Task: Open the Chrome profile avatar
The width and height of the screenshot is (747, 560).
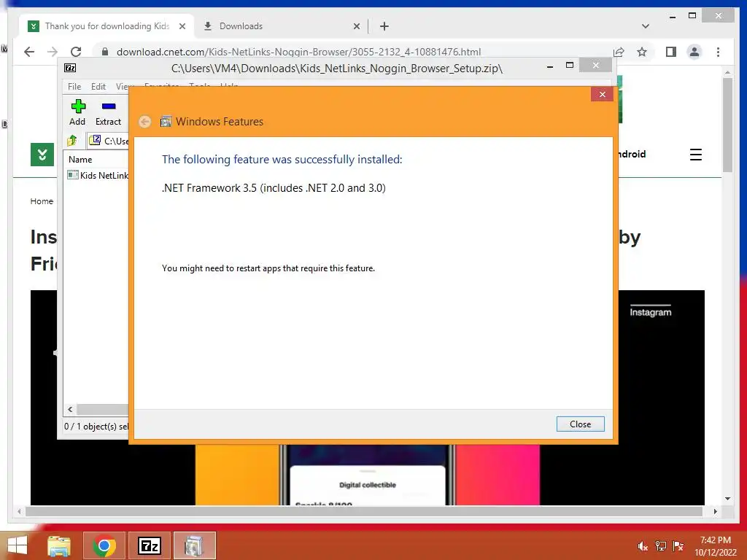Action: click(694, 52)
